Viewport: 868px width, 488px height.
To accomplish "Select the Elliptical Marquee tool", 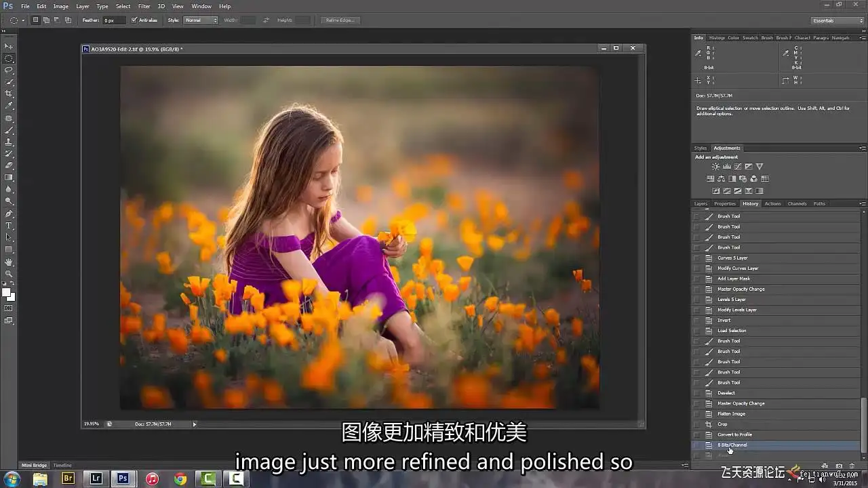I will click(x=9, y=58).
